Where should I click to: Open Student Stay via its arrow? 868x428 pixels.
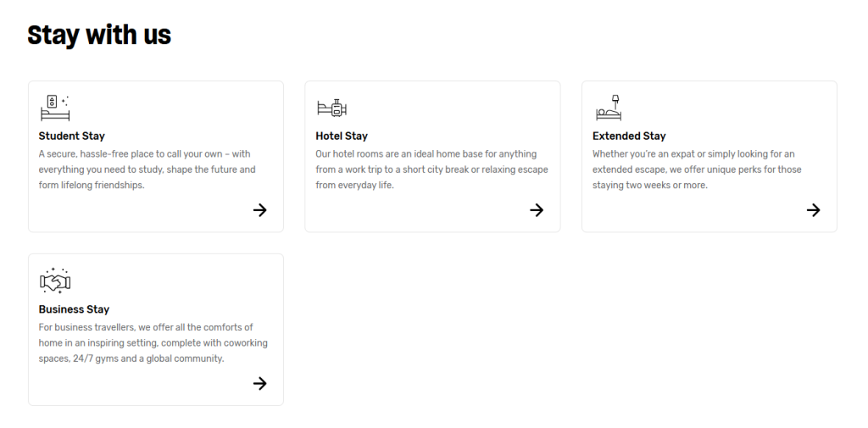(x=260, y=210)
